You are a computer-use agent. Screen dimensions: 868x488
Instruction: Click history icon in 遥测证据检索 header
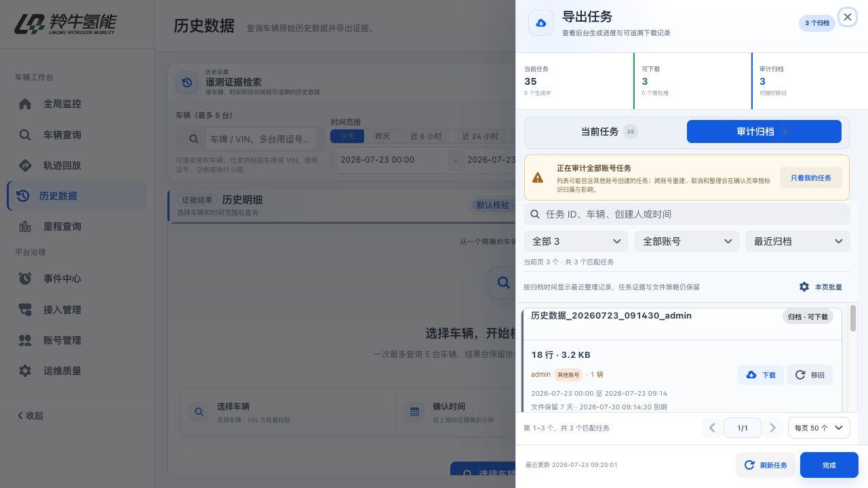pyautogui.click(x=187, y=83)
